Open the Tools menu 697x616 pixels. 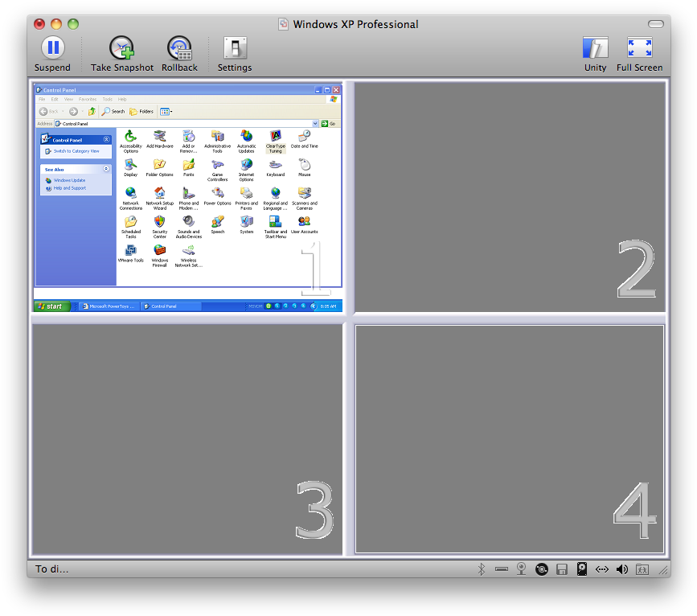point(108,100)
